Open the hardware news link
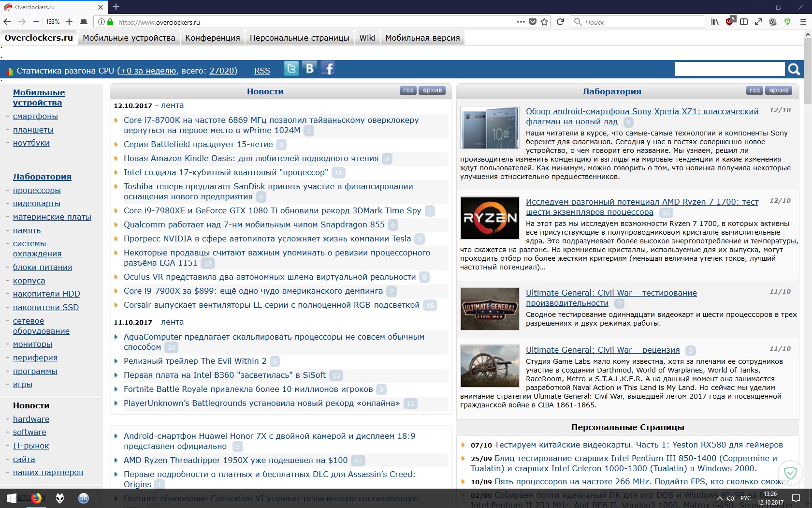 click(31, 419)
